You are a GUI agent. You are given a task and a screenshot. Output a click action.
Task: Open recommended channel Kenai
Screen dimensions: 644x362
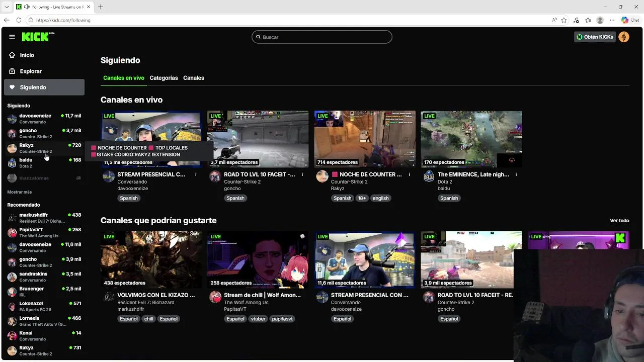click(x=44, y=336)
